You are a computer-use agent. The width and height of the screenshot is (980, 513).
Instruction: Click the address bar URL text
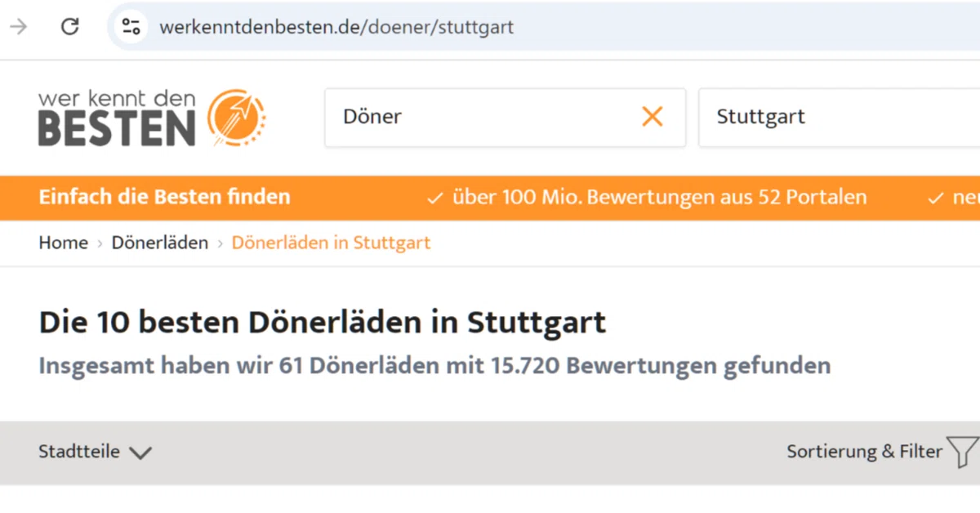pyautogui.click(x=336, y=27)
